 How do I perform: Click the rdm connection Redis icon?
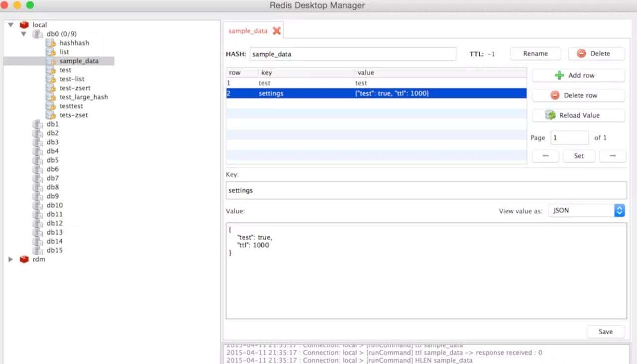pyautogui.click(x=24, y=260)
